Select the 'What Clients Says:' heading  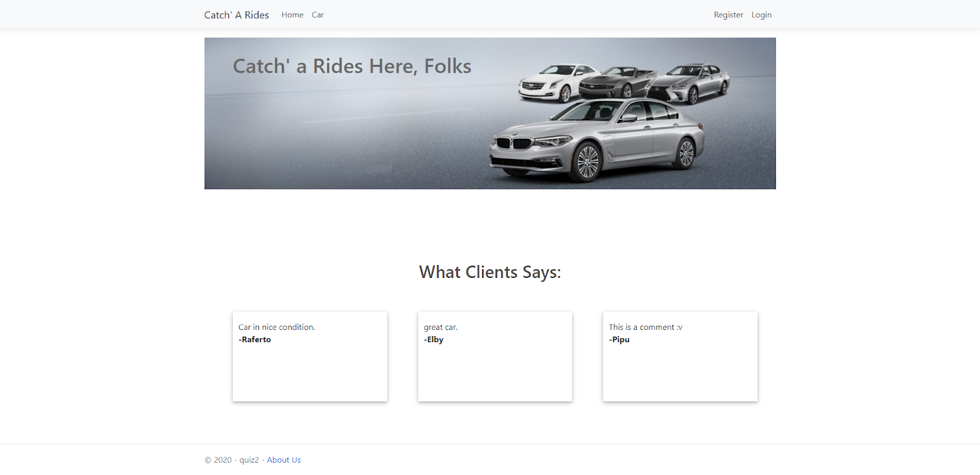click(x=490, y=272)
